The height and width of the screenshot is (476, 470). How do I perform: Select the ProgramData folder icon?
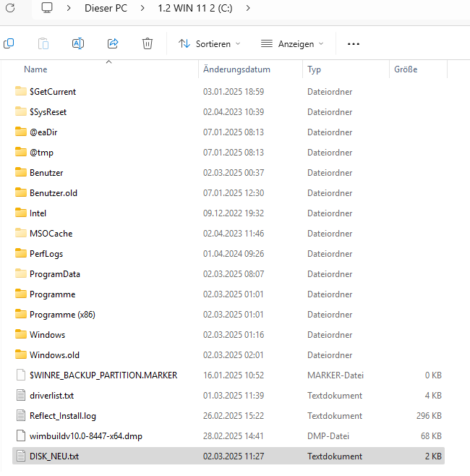coord(21,273)
